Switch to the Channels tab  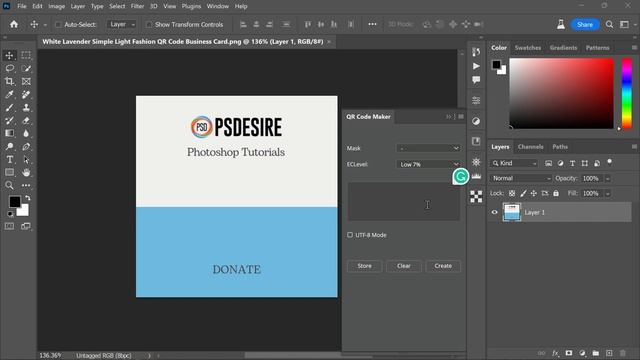[530, 147]
